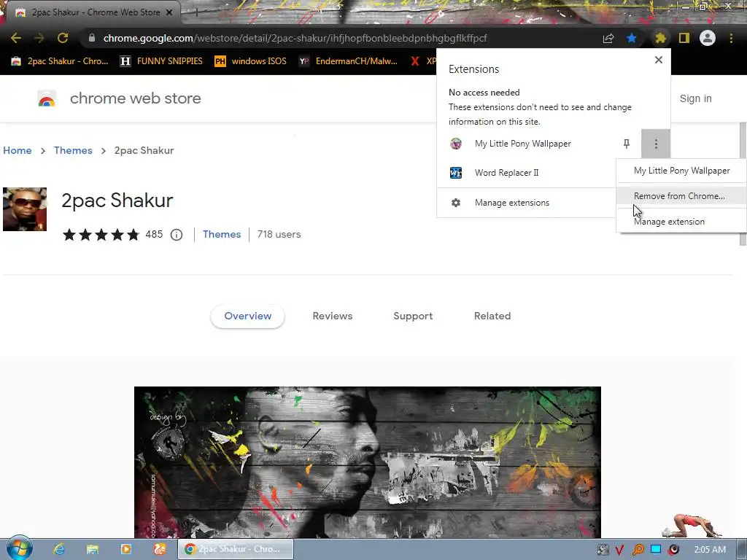Launch Internet Explorer from taskbar
This screenshot has width=747, height=560.
(59, 549)
